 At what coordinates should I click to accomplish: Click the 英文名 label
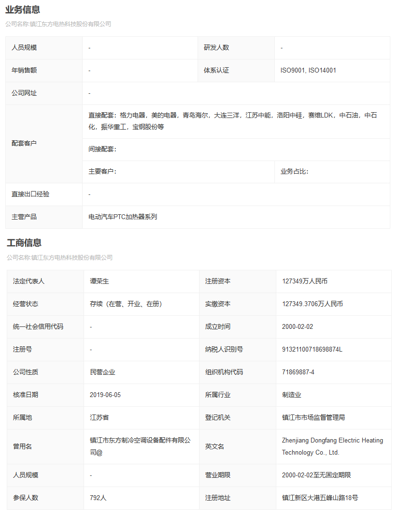pos(214,447)
